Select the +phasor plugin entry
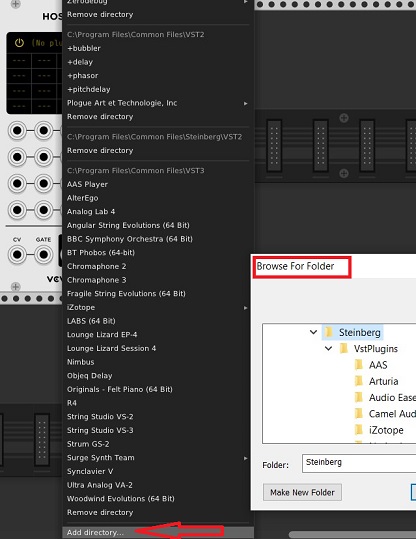Viewport: 416px width, 539px height. pyautogui.click(x=158, y=76)
